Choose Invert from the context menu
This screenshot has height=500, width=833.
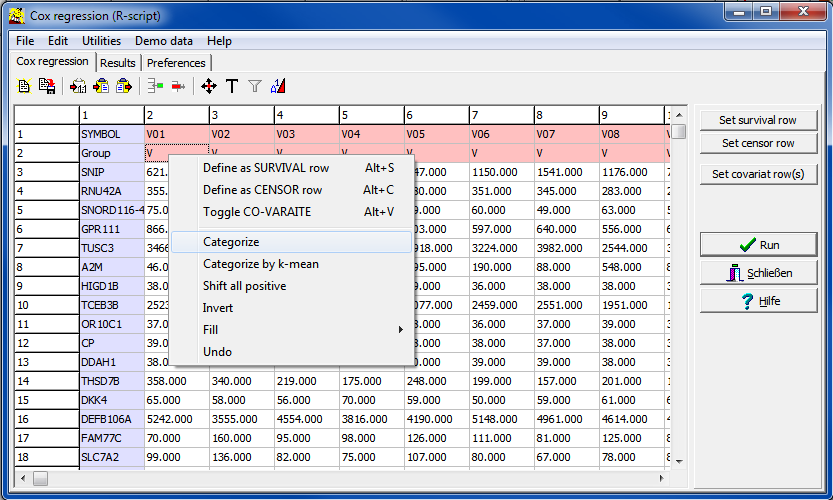(x=291, y=308)
